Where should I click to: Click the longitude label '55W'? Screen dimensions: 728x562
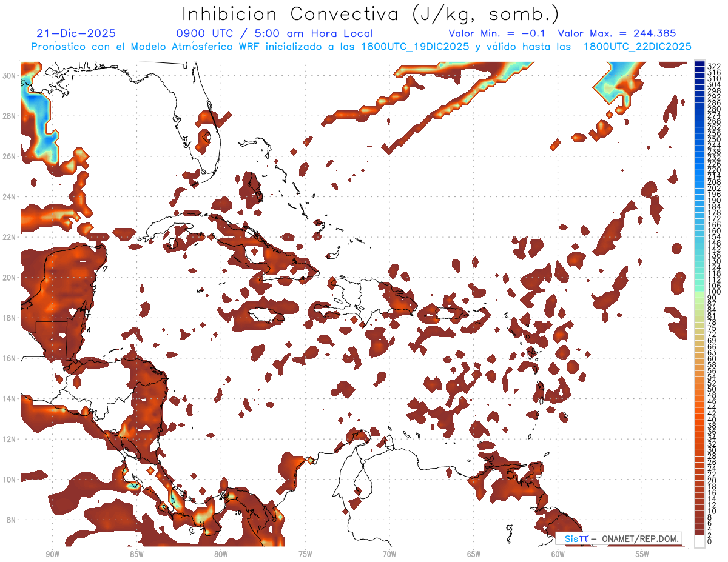pyautogui.click(x=642, y=554)
